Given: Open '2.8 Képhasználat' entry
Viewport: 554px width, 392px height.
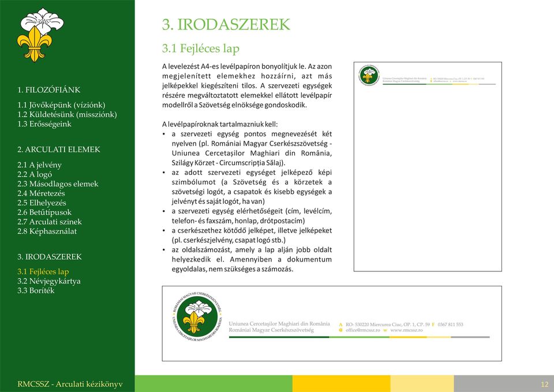Looking at the screenshot, I should 47,232.
